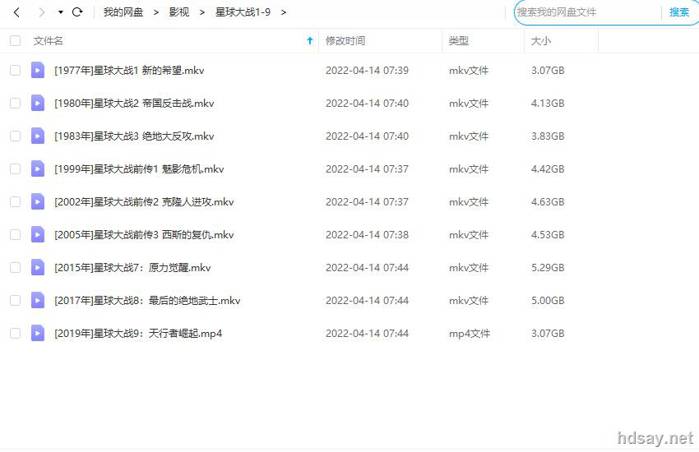This screenshot has width=699, height=452.
Task: Open the 星球大战1-9 breadcrumb
Action: [x=243, y=12]
